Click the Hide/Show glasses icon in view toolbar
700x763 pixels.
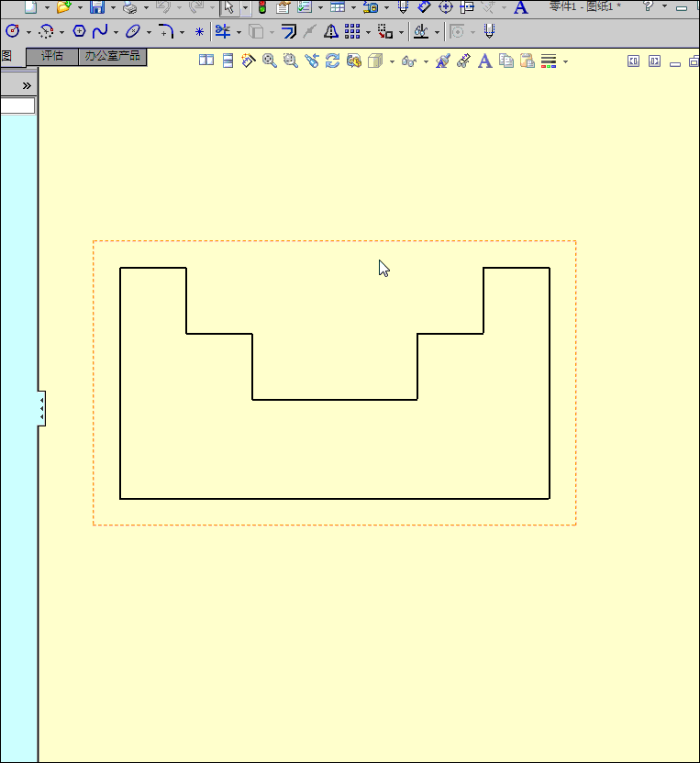click(x=409, y=61)
